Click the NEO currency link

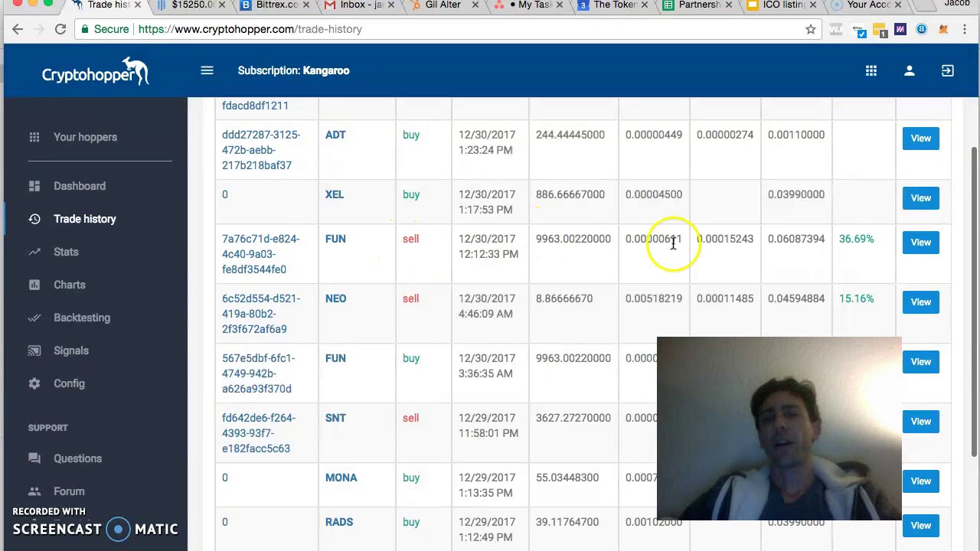point(336,298)
